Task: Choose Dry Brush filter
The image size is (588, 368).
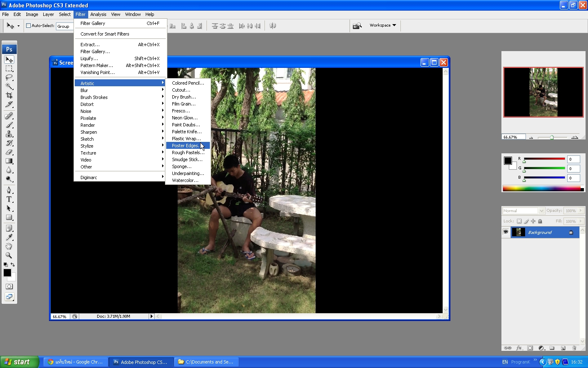Action: coord(188,97)
